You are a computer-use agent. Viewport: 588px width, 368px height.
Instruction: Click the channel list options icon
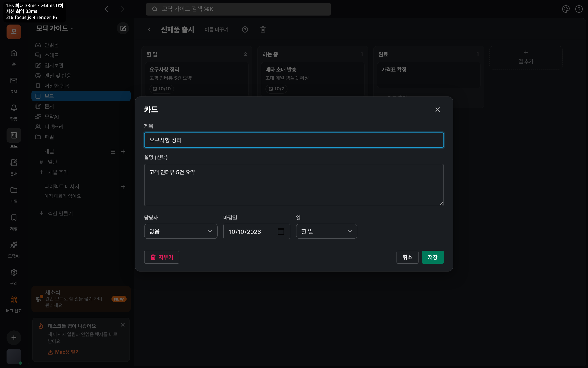(113, 151)
